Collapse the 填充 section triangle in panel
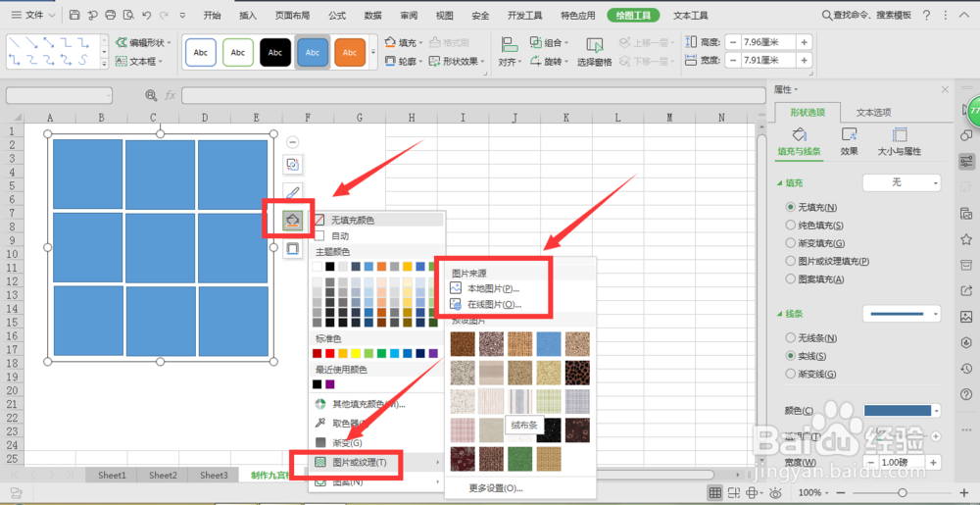This screenshot has height=505, width=980. [x=779, y=183]
